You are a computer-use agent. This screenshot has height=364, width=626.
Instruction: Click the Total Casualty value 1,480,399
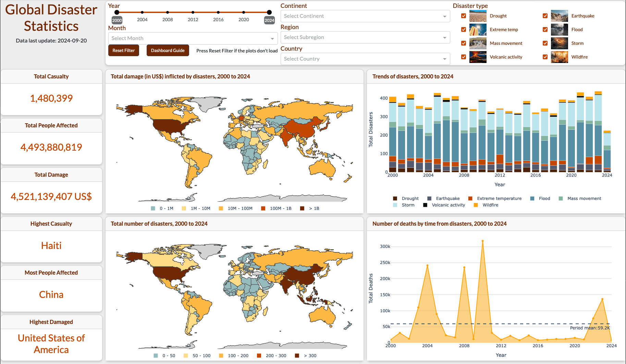51,99
